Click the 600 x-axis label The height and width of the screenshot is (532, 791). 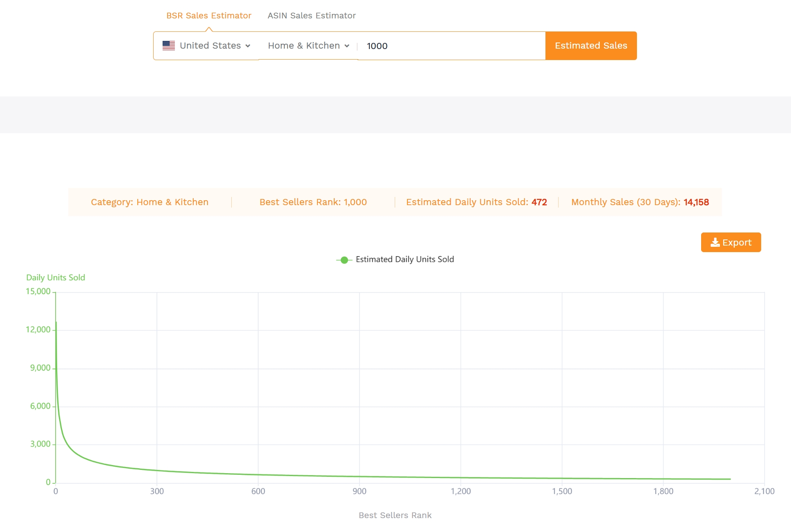pos(258,491)
